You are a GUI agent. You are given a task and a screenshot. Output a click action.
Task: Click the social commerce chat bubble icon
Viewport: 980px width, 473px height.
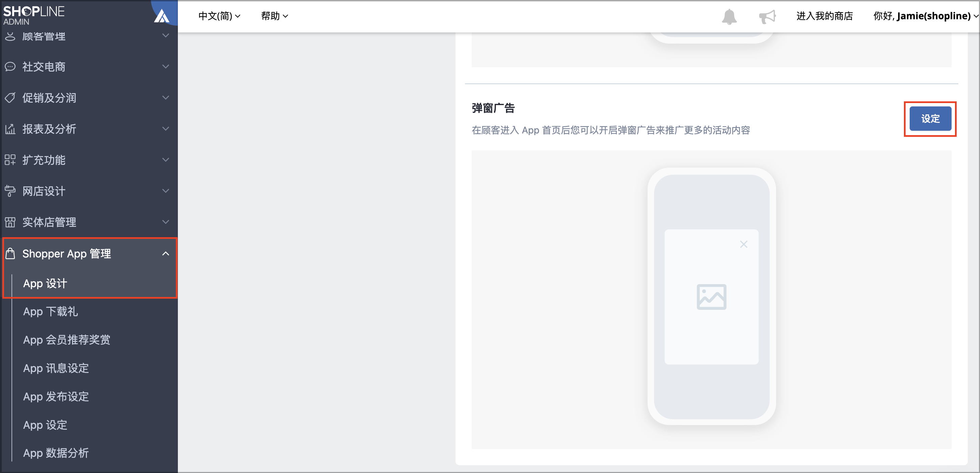[10, 67]
